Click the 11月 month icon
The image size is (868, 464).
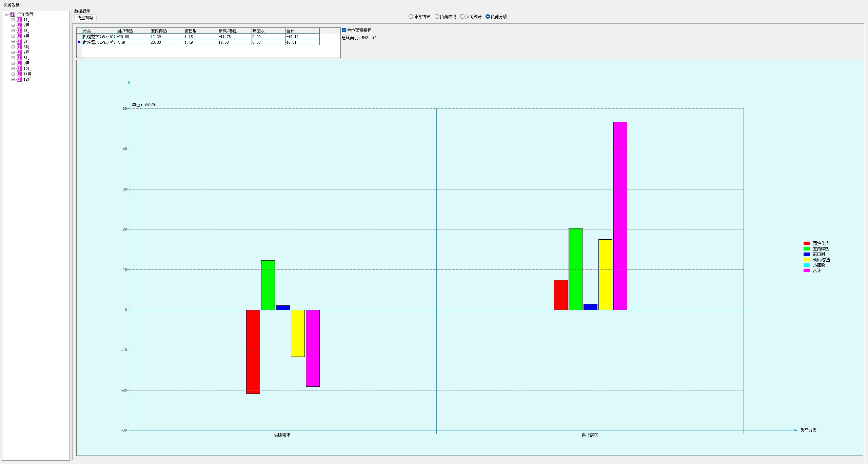[x=19, y=74]
